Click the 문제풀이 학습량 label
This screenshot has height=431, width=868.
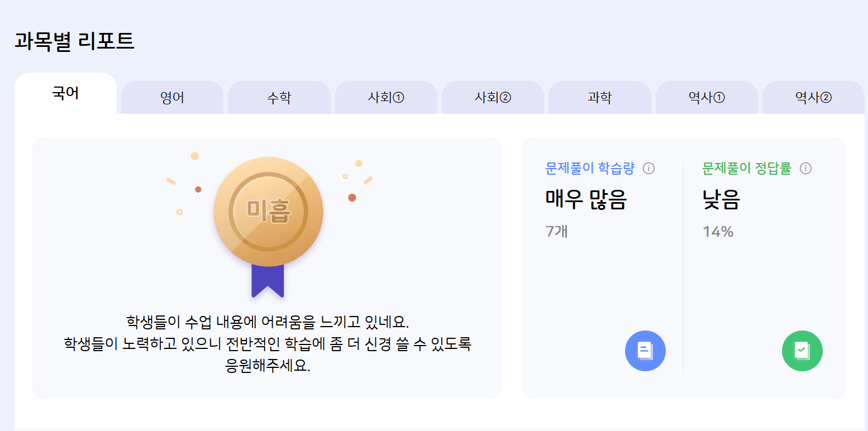[590, 168]
